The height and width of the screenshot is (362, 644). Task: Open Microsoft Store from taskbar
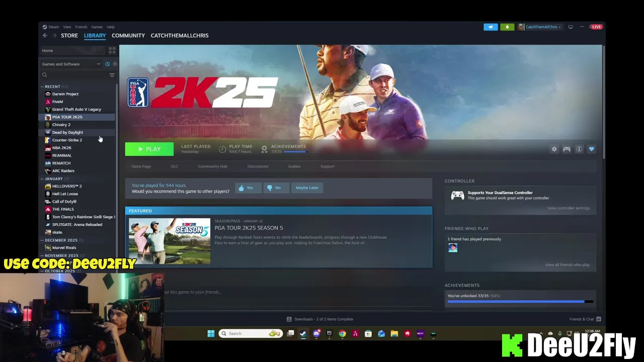pyautogui.click(x=368, y=333)
